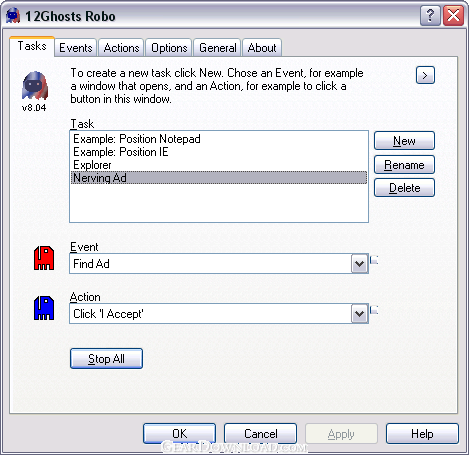The height and width of the screenshot is (455, 469).
Task: Click the 12Ghosts Robo ghost logo icon
Action: 35,86
